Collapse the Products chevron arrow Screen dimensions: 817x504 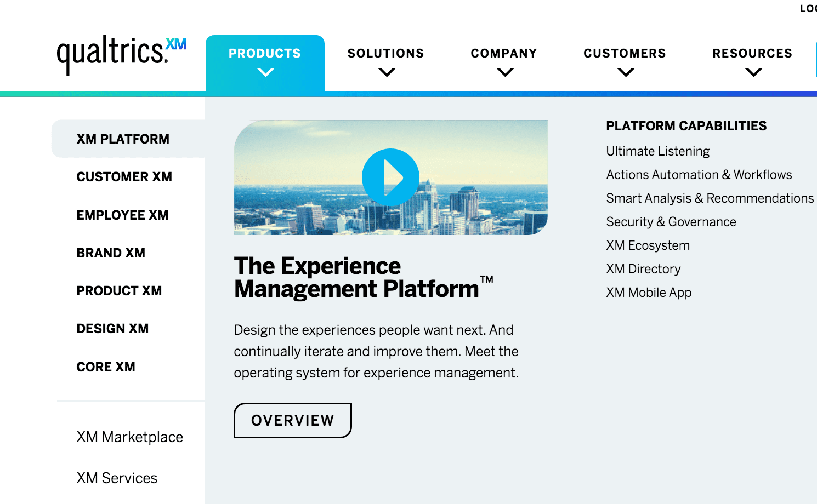(266, 72)
